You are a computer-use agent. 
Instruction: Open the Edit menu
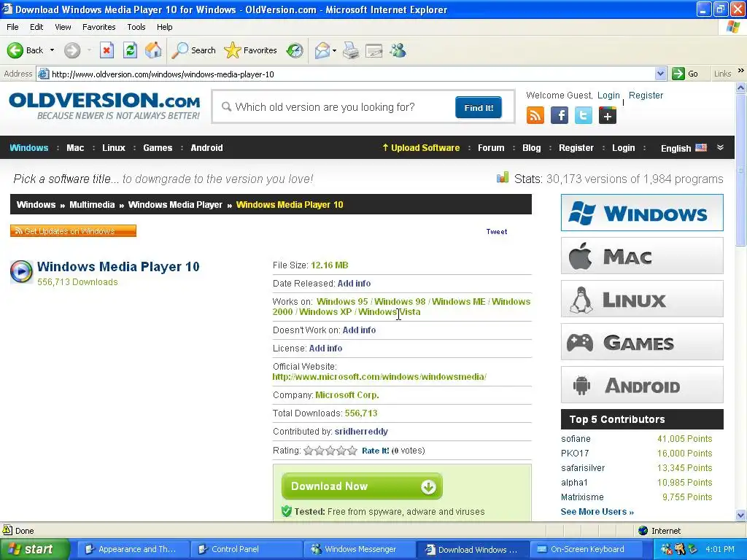pyautogui.click(x=36, y=27)
